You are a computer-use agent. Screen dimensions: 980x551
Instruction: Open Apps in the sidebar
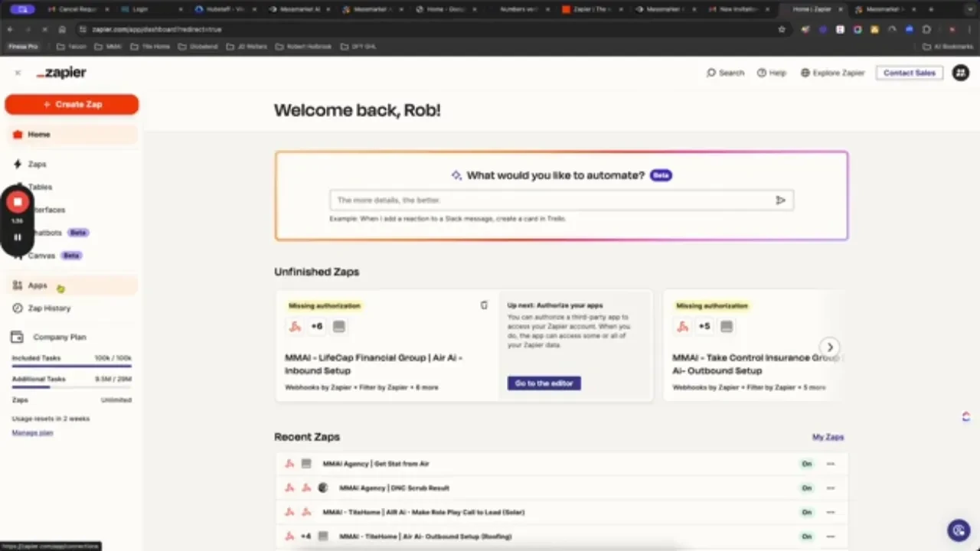pos(72,285)
